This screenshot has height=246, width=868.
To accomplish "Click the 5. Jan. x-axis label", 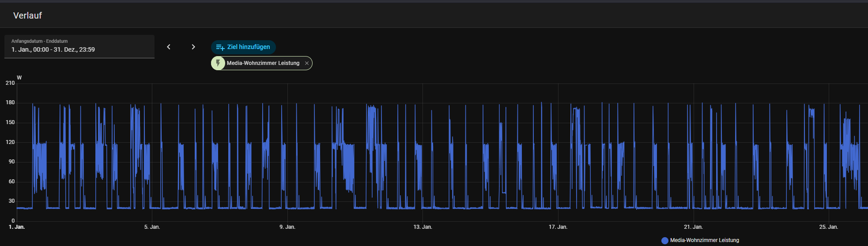I will click(x=152, y=227).
